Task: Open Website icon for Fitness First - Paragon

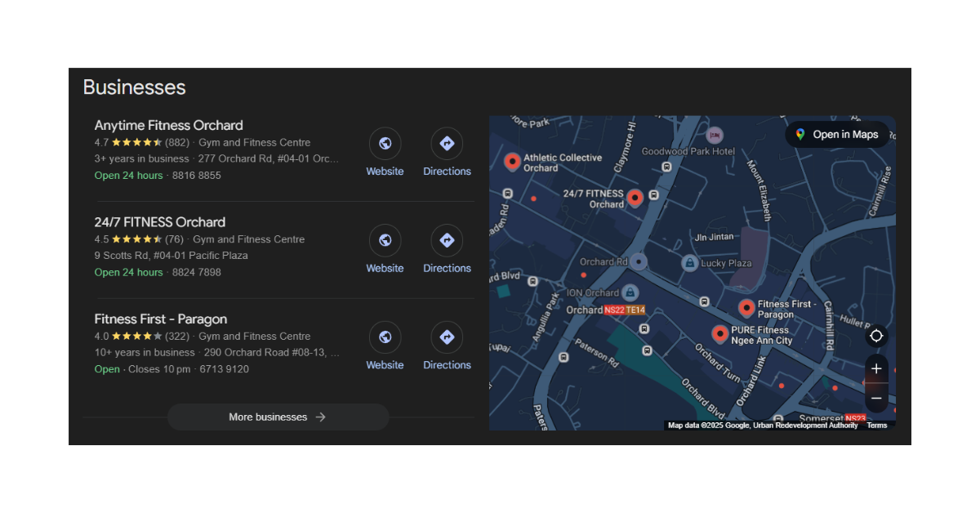Action: tap(385, 337)
